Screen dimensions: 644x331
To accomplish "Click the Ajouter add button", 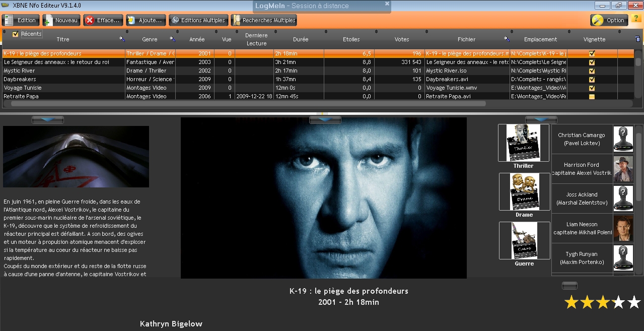I will 146,20.
